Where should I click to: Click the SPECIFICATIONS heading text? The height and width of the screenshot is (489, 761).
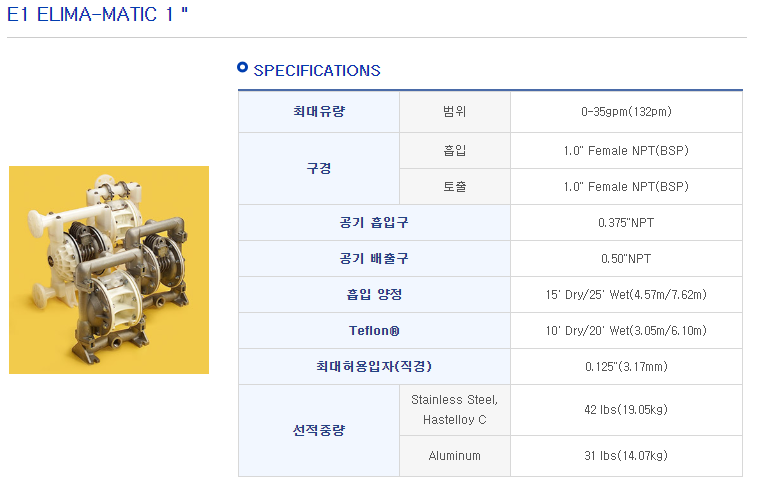[x=317, y=70]
